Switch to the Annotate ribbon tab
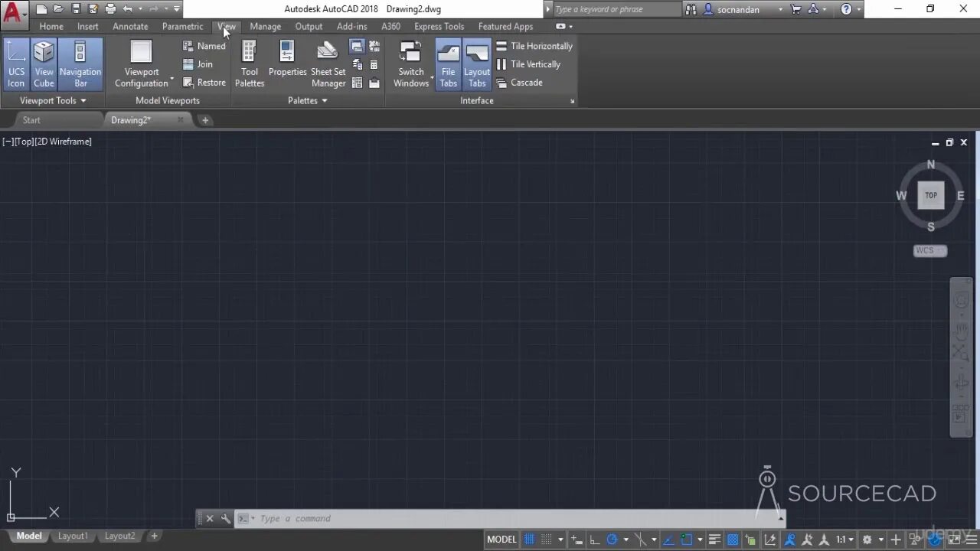The image size is (980, 551). [130, 26]
